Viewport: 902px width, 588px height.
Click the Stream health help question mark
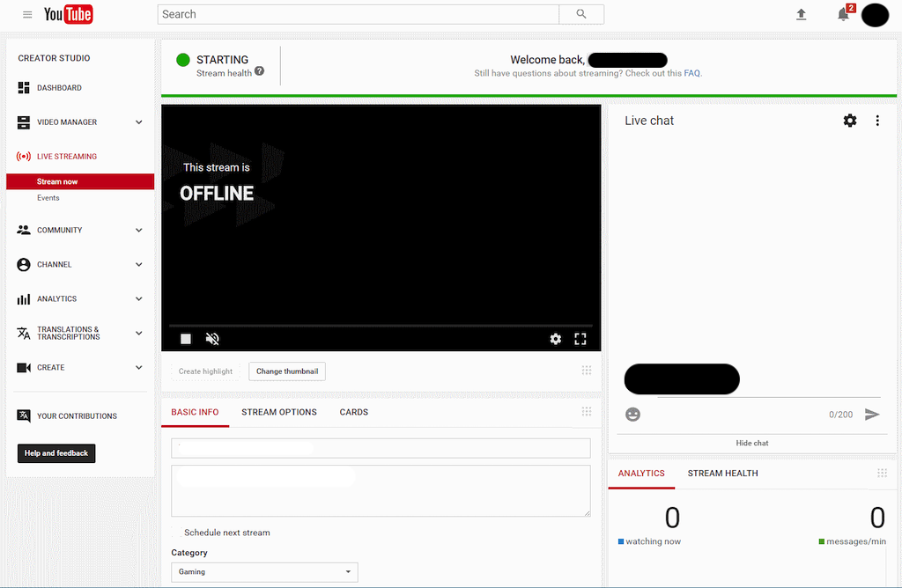tap(260, 71)
